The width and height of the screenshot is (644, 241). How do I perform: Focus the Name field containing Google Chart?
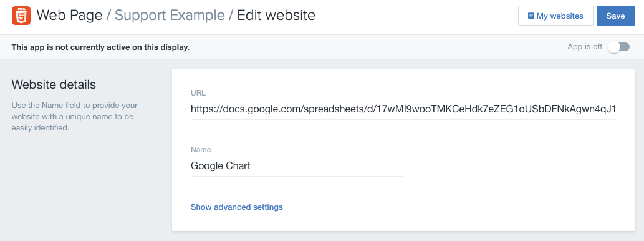click(x=297, y=166)
